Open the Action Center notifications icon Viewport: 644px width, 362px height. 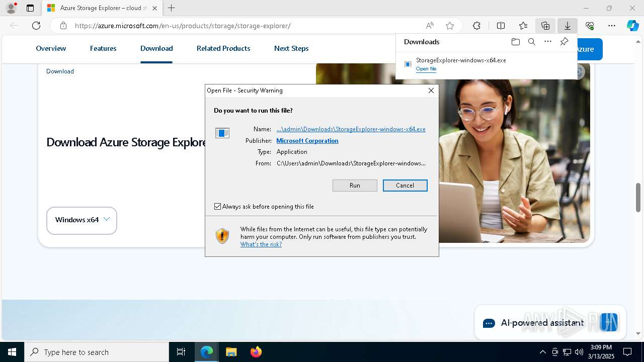tap(627, 352)
